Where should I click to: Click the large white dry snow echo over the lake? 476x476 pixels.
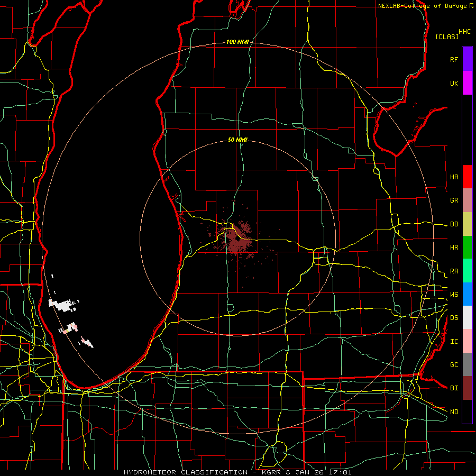coord(63,305)
